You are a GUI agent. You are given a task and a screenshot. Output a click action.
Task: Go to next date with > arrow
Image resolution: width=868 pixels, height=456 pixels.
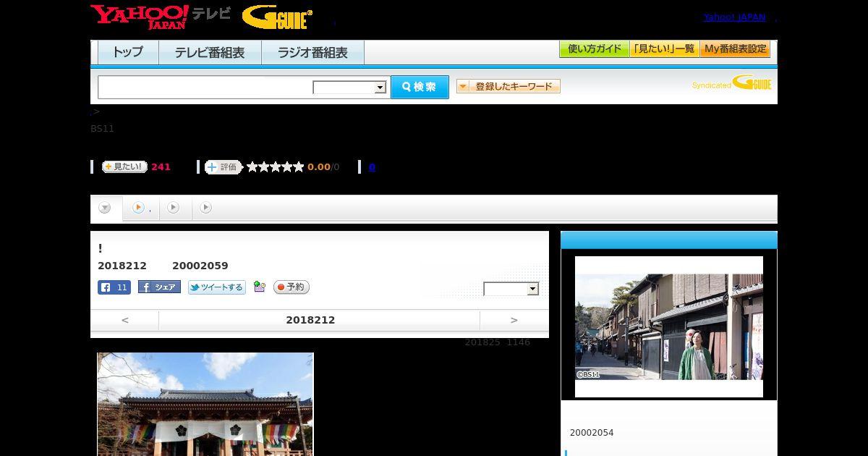[514, 320]
